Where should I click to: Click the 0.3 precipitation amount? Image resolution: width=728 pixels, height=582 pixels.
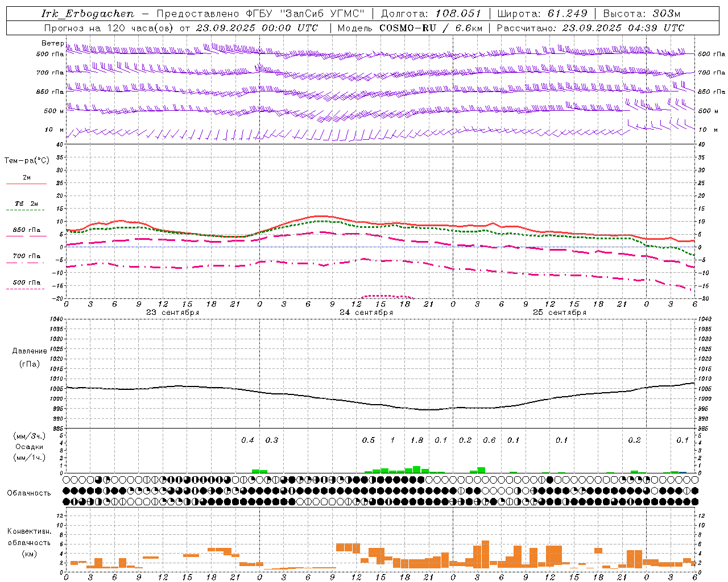(x=272, y=440)
